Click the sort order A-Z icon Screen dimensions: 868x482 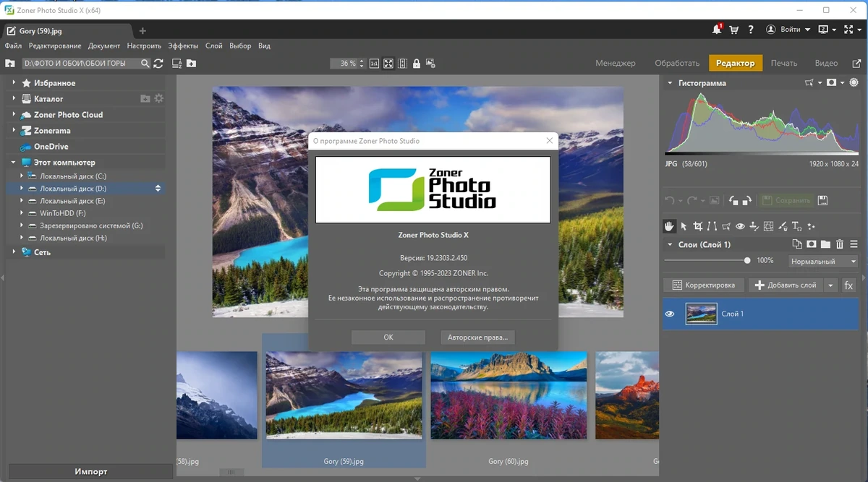(x=176, y=64)
